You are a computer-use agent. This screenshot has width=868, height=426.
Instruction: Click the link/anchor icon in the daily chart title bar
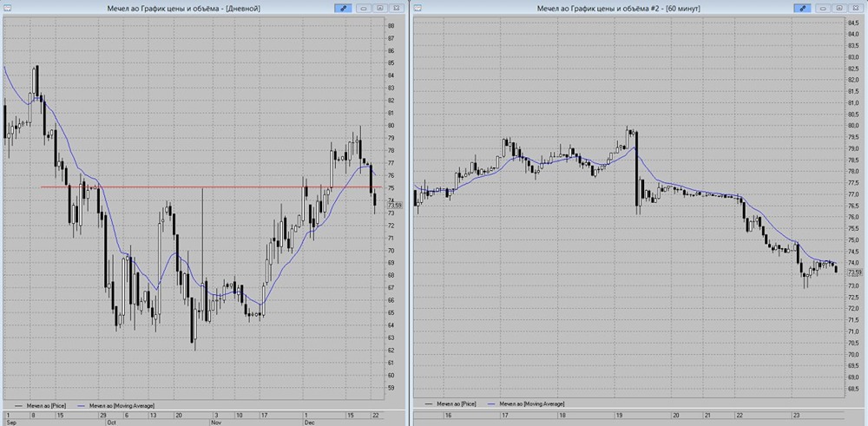[343, 9]
